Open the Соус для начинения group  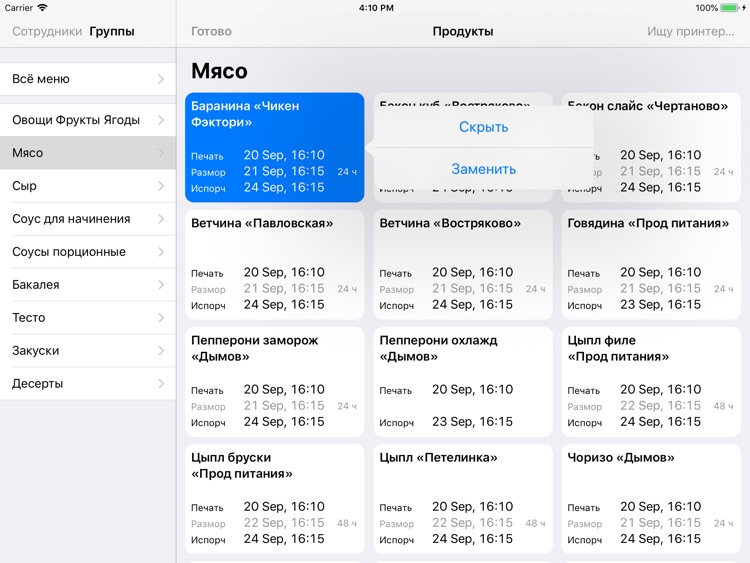point(88,219)
